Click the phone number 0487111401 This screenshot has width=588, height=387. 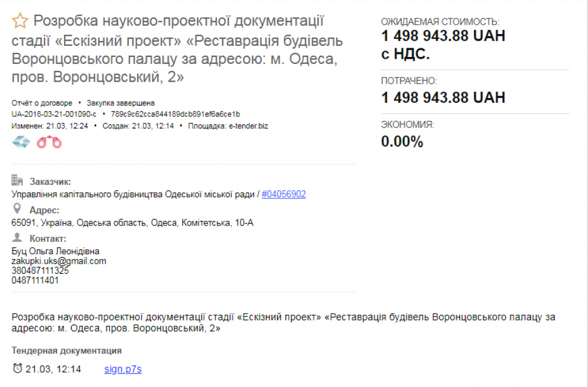(x=35, y=280)
